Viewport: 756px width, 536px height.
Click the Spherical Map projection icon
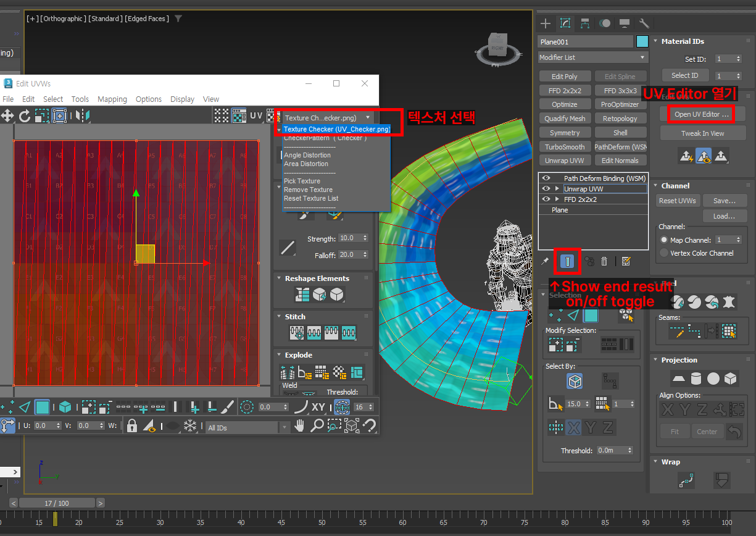point(713,378)
